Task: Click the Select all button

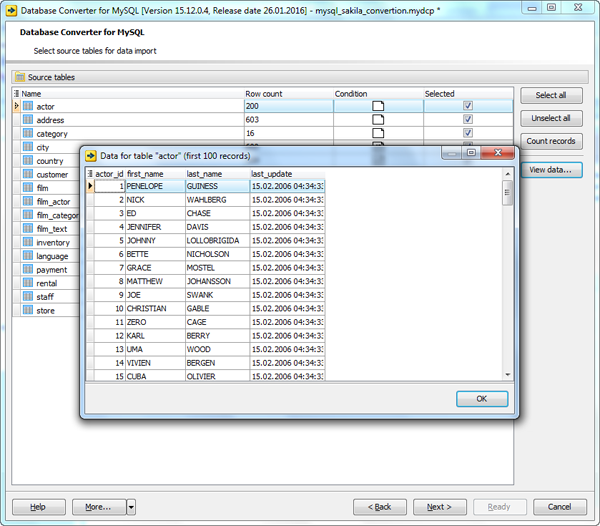Action: 551,95
